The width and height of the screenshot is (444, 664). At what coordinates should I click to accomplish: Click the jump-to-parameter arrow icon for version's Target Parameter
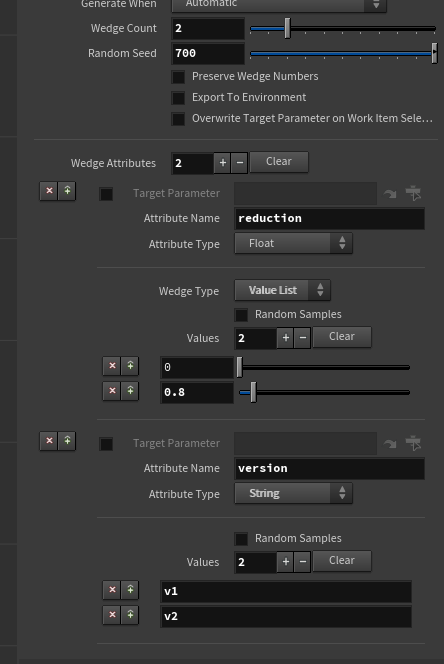390,443
